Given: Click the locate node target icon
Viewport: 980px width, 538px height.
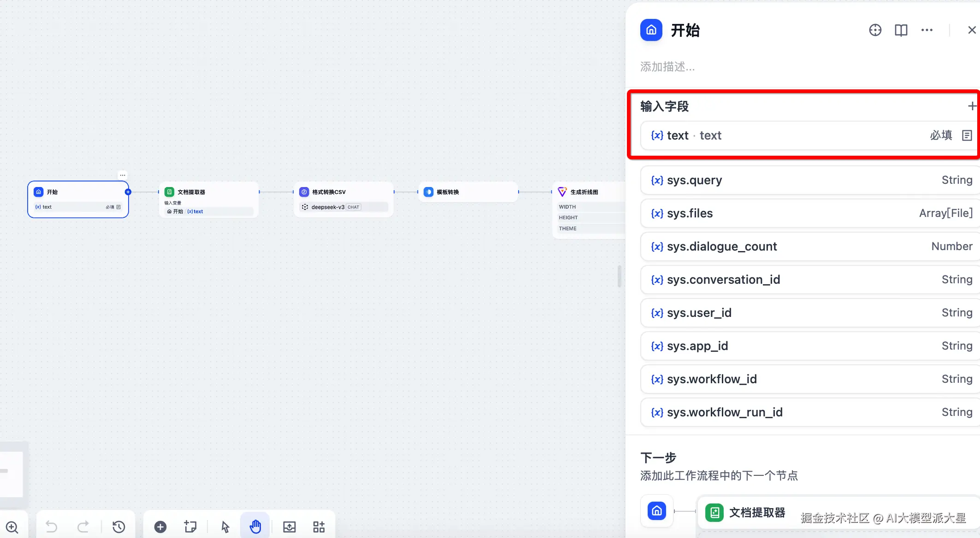Looking at the screenshot, I should 875,30.
